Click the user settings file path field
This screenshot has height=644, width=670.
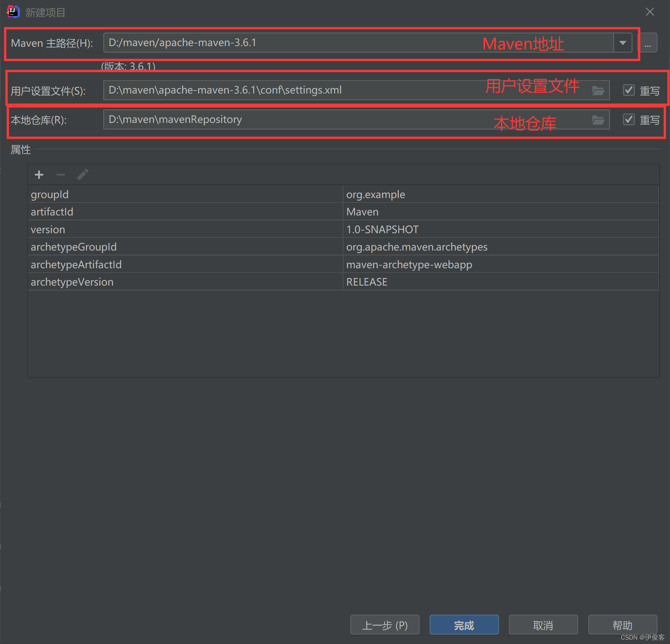pyautogui.click(x=356, y=90)
